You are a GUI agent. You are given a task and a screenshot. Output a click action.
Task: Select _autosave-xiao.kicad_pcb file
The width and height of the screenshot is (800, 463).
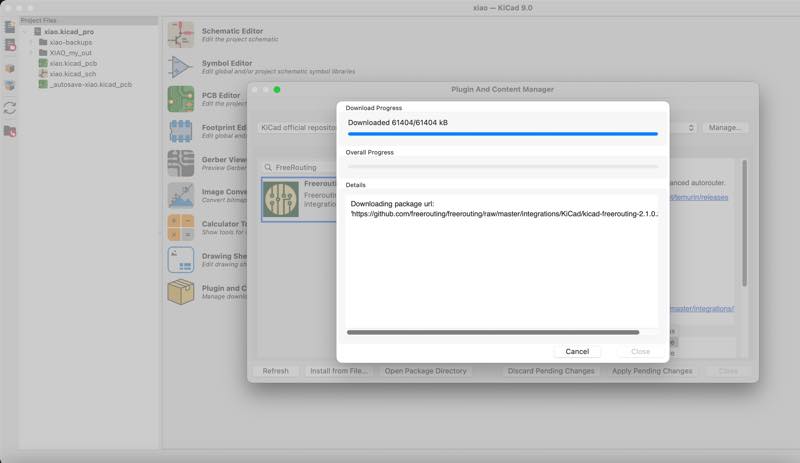point(91,84)
